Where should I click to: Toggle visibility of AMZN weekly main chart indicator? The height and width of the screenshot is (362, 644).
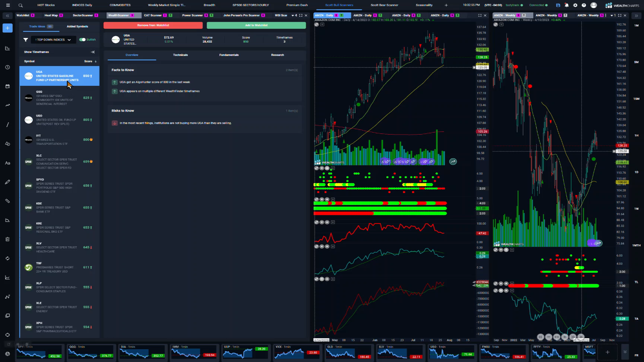point(496,24)
